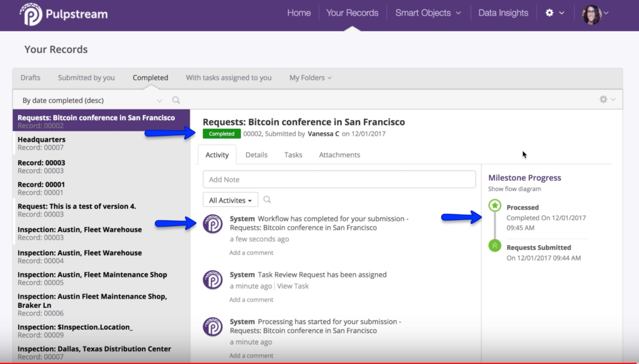The height and width of the screenshot is (364, 639).
Task: Click the Pulpstream logo icon
Action: [x=31, y=14]
